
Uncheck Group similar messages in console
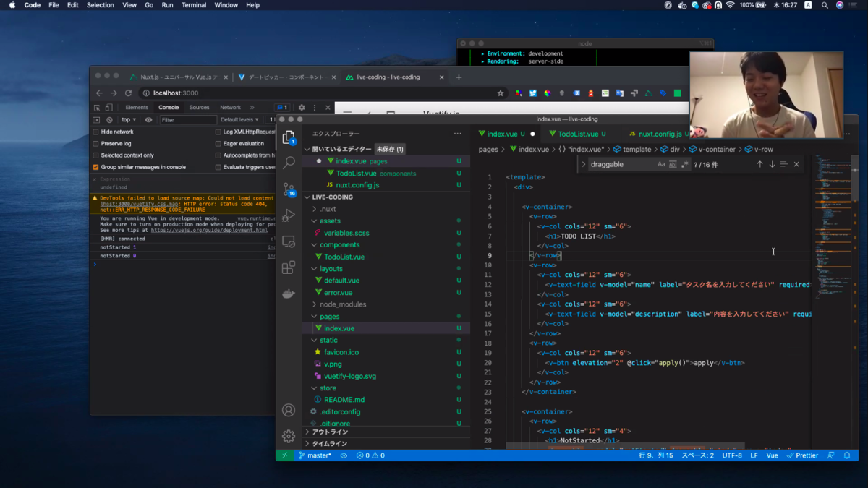[95, 167]
